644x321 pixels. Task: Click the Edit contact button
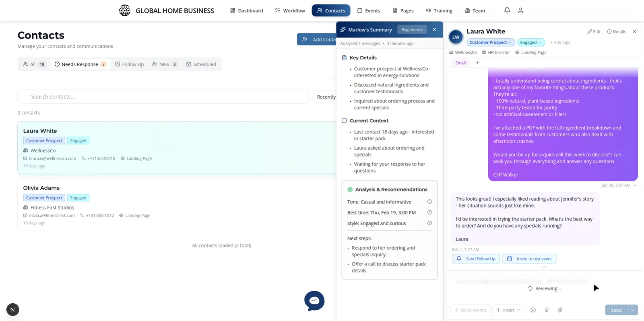click(594, 32)
